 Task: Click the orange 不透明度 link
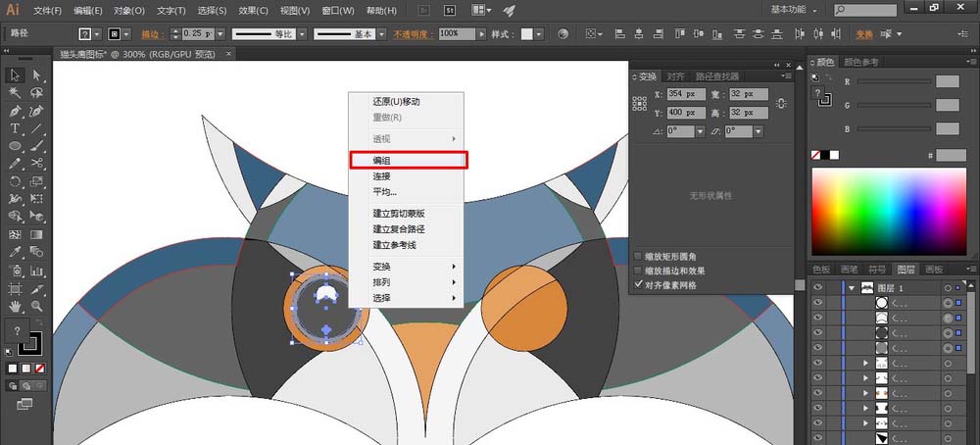click(x=414, y=34)
